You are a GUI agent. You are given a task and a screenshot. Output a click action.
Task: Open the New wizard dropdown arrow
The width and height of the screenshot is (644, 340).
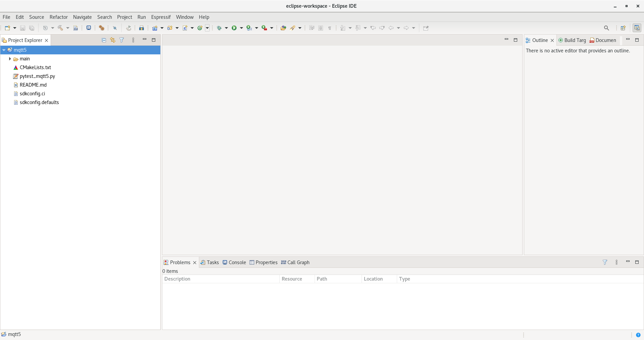15,28
